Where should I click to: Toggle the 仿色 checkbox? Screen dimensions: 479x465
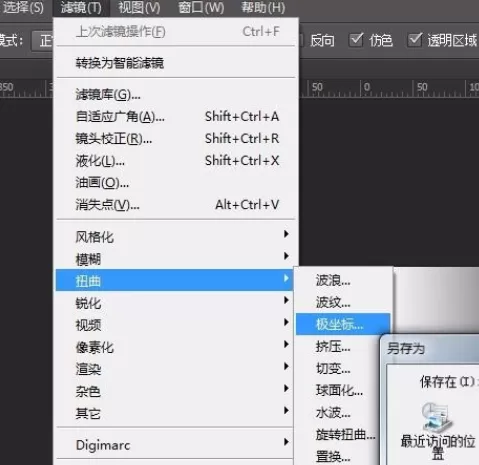tap(355, 40)
